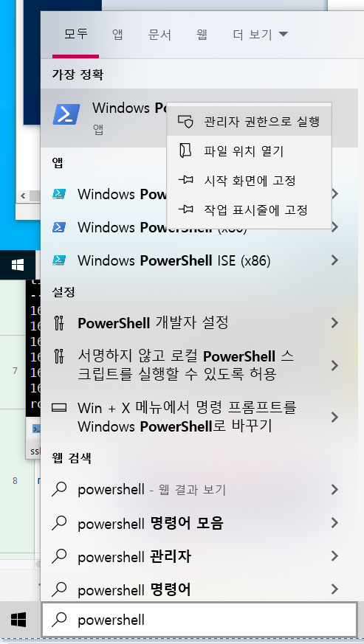Click search icon beside powershell 관리자
The image size is (364, 644).
point(59,556)
